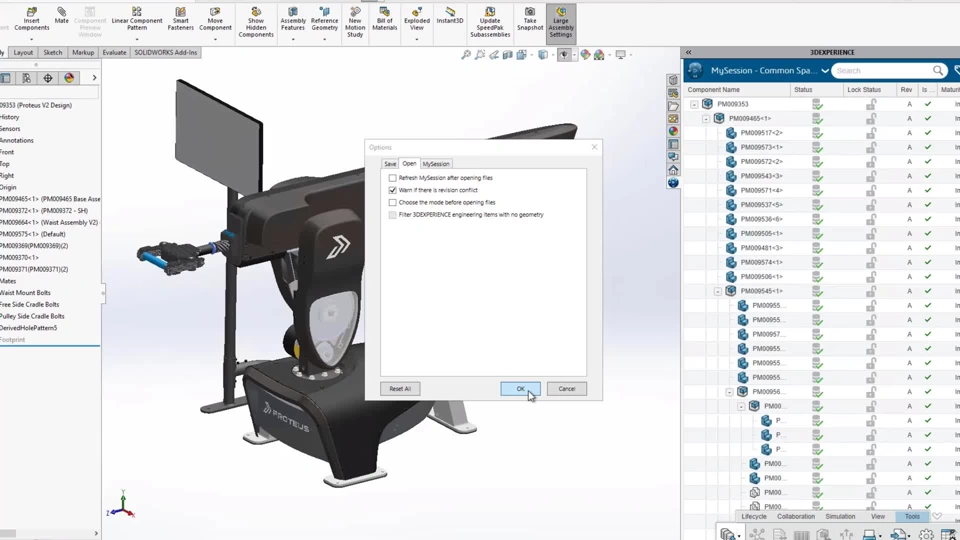Enable Refresh MySession after opening files
The image size is (960, 540).
(x=392, y=178)
